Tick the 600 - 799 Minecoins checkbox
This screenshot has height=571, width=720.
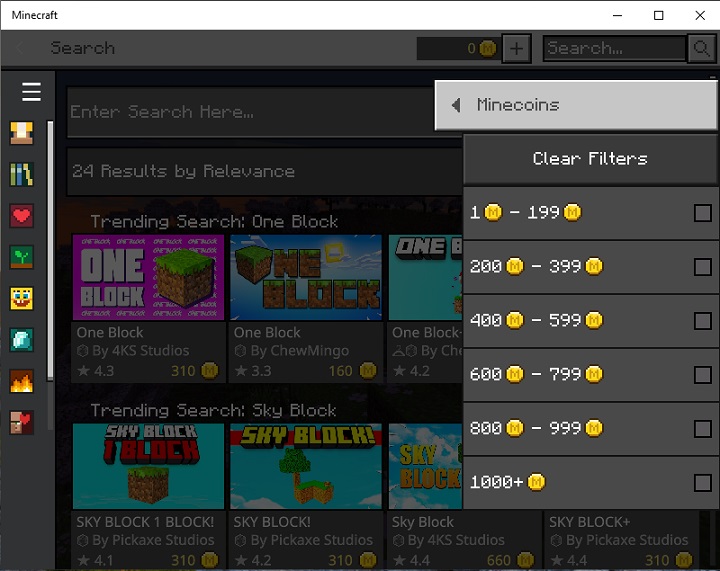(x=702, y=375)
